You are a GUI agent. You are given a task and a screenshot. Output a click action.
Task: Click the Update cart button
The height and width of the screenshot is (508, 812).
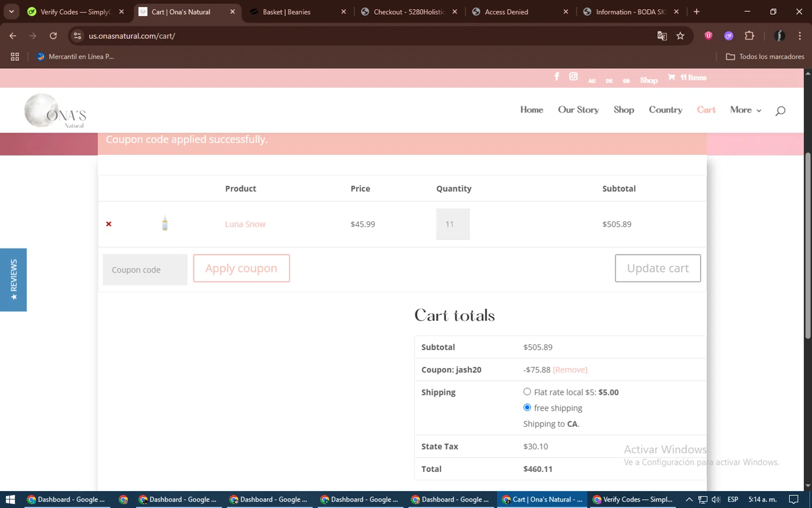click(x=658, y=268)
